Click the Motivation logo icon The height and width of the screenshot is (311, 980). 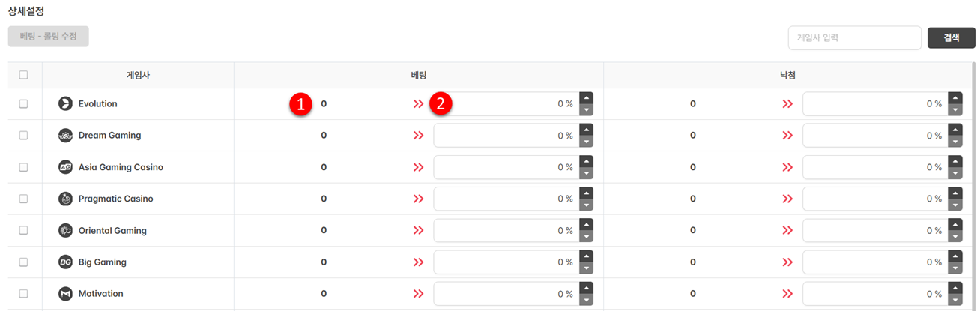pos(65,294)
